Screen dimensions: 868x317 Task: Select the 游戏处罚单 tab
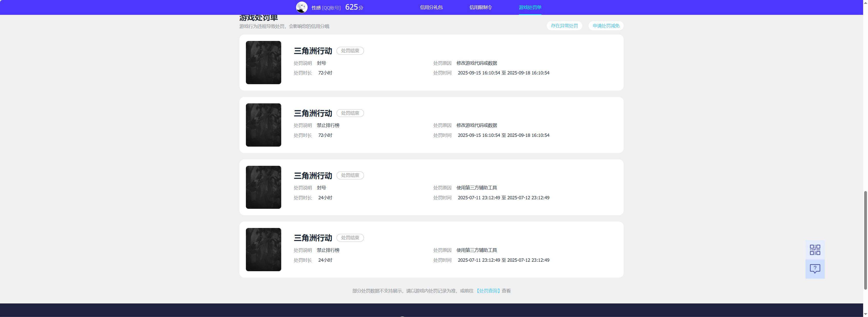[530, 7]
